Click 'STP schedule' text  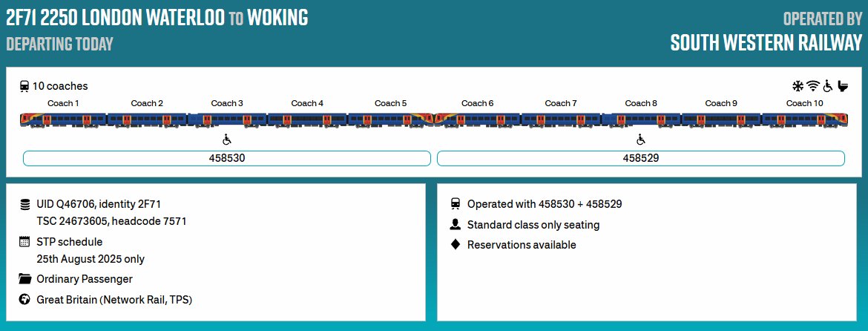(x=69, y=242)
